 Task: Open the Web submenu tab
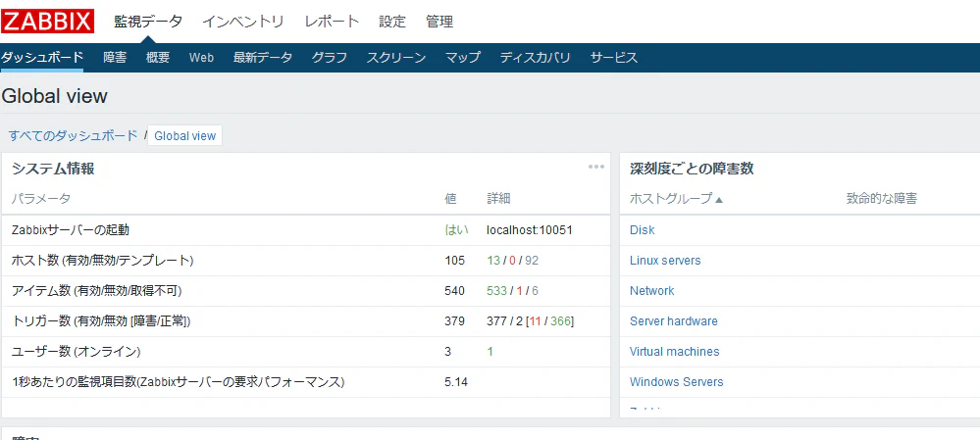(x=201, y=58)
